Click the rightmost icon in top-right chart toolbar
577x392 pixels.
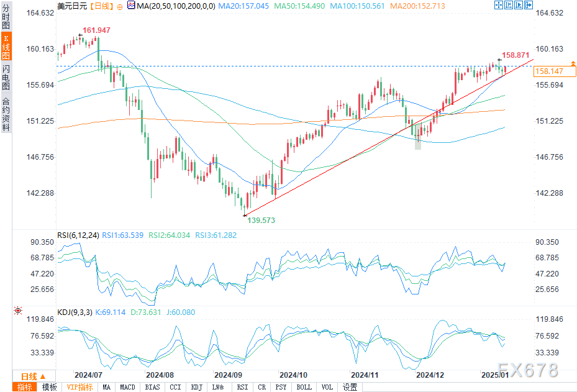[x=529, y=5]
